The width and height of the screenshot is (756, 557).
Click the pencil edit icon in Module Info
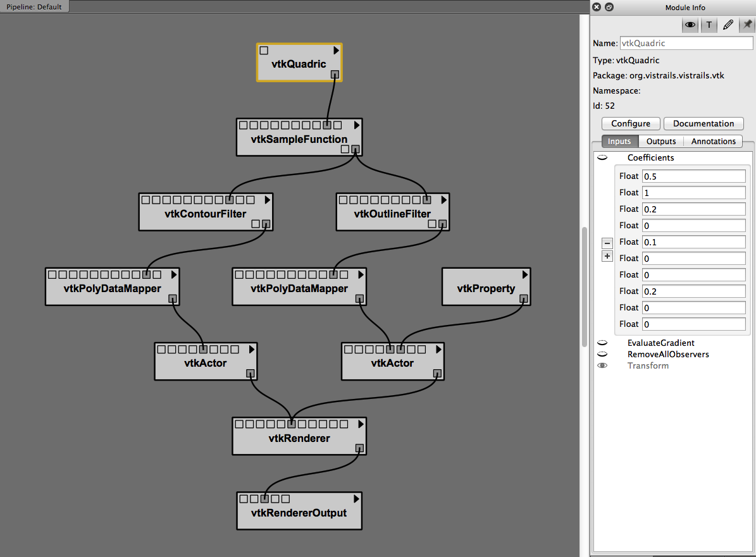tap(728, 25)
